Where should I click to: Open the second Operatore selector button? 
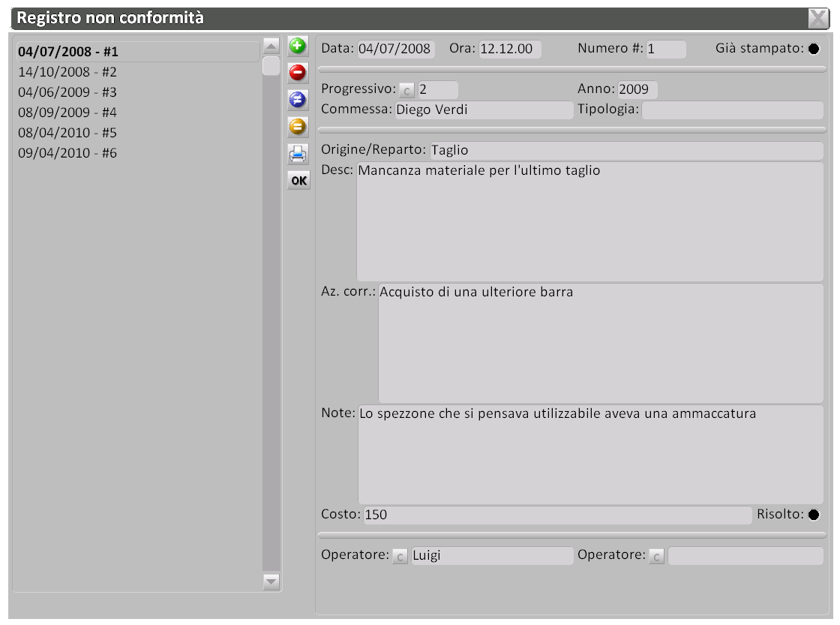click(656, 557)
